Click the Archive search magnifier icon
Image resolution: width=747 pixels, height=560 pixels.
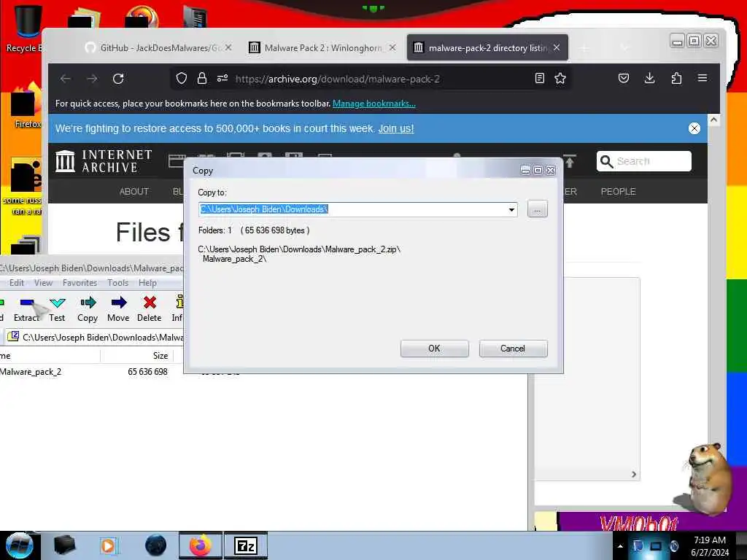606,161
